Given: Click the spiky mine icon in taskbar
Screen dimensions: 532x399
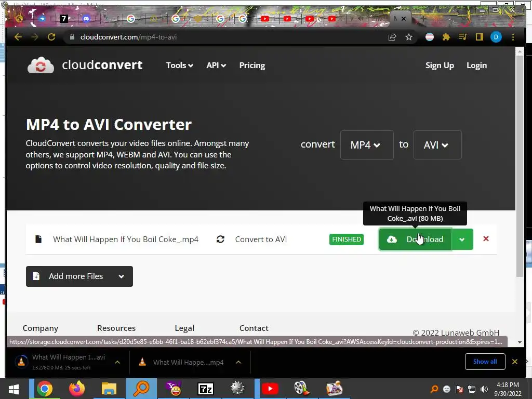Looking at the screenshot, I should pos(237,389).
